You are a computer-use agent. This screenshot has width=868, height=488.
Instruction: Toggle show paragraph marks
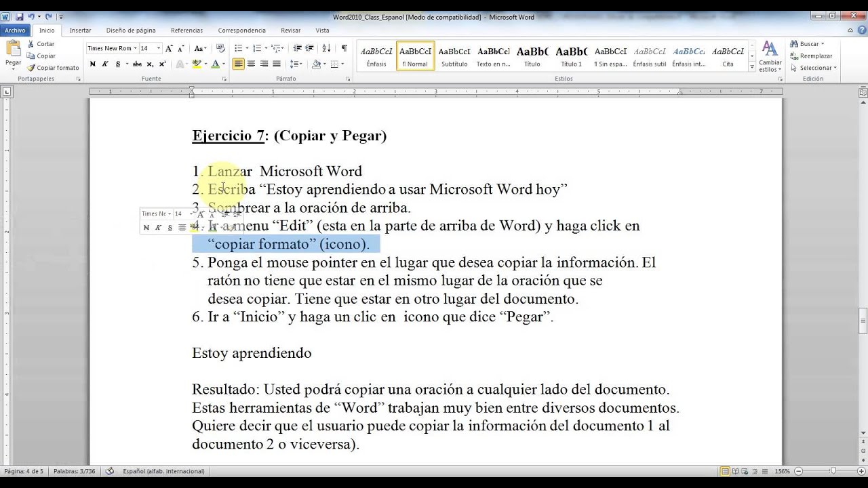tap(344, 48)
